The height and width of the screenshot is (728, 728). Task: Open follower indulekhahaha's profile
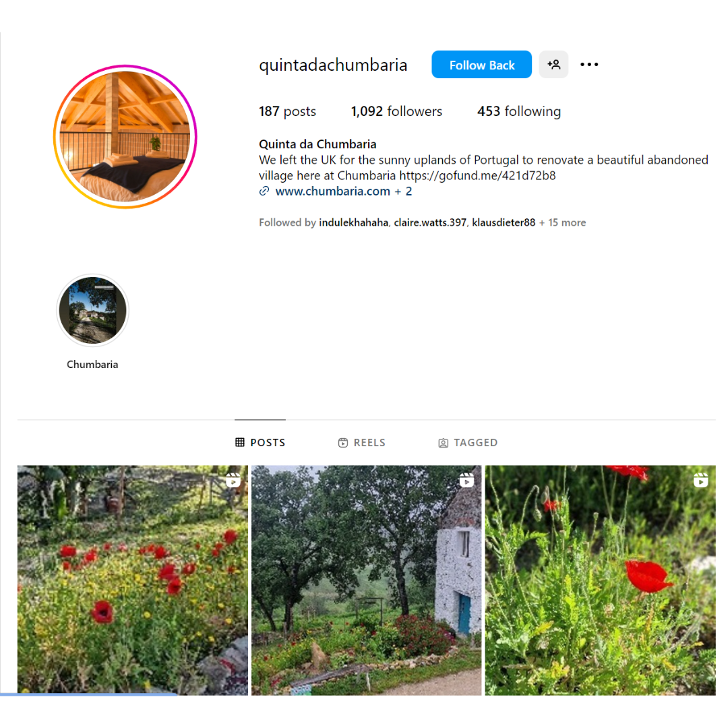tap(353, 222)
